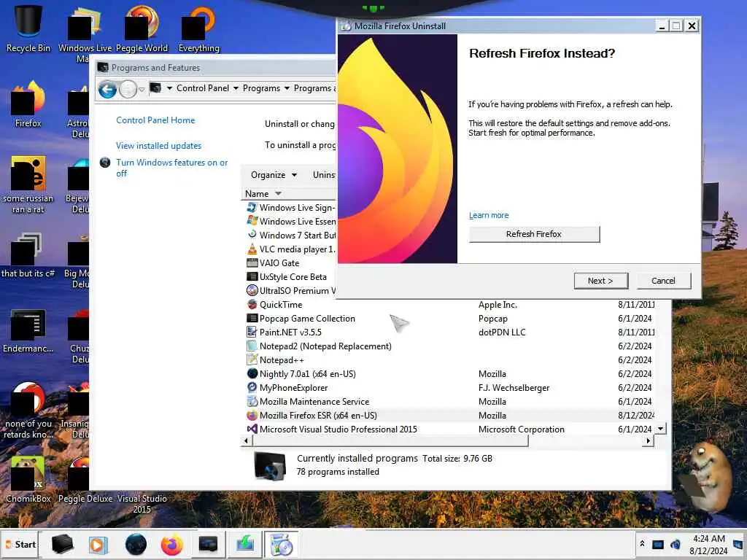Screen dimensions: 747x560
Task: Click the F.J. Wechselberger publisher cell
Action: (514, 388)
